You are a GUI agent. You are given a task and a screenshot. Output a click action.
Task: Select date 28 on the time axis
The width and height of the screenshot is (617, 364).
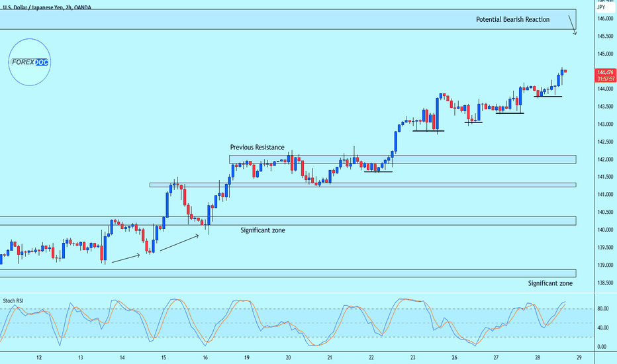point(538,357)
